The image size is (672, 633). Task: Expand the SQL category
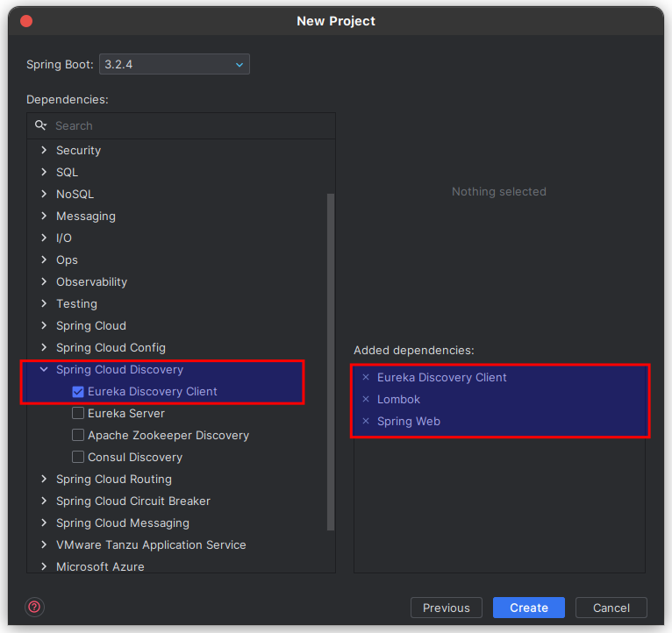click(44, 172)
